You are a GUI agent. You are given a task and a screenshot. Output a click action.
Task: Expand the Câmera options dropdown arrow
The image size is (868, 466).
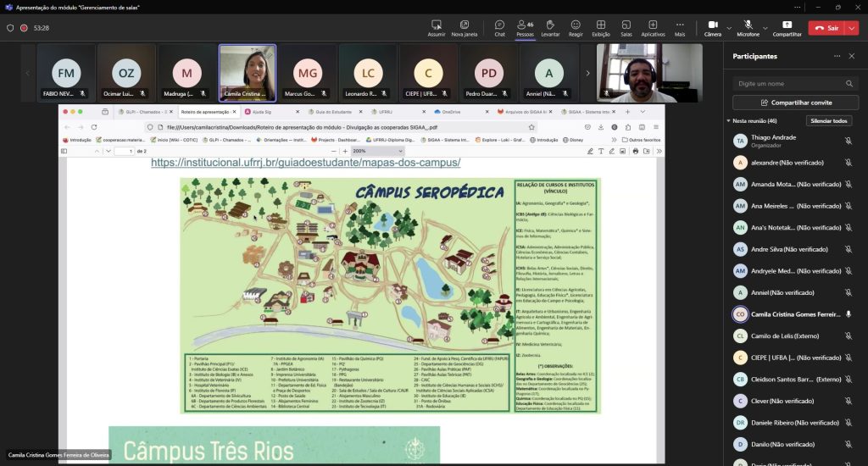pos(728,28)
